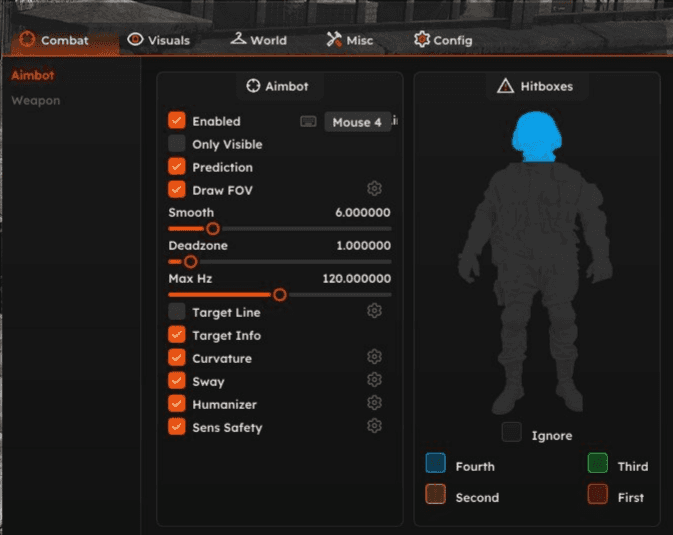
Task: Toggle the Sens Safety checkbox
Action: pyautogui.click(x=176, y=427)
